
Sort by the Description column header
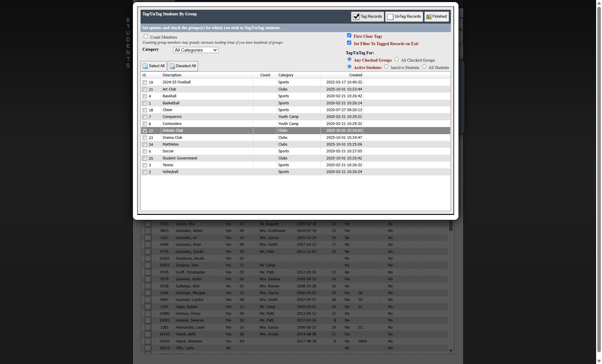(x=172, y=75)
